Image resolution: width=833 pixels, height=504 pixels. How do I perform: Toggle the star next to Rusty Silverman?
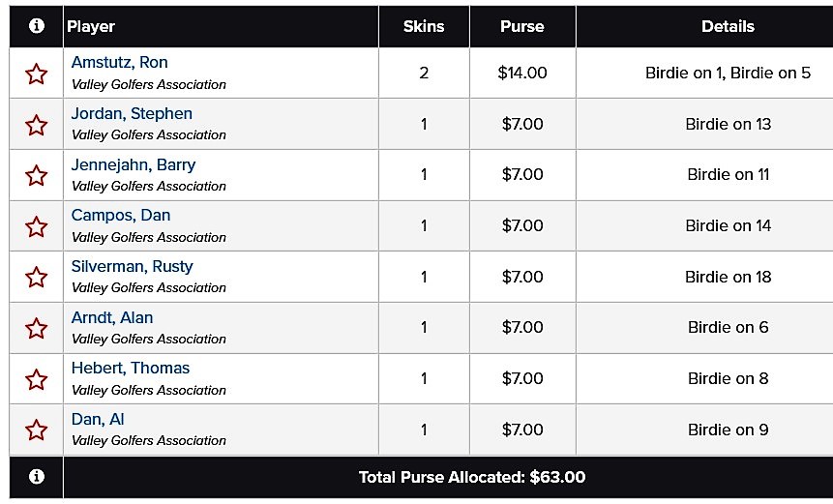click(x=36, y=278)
